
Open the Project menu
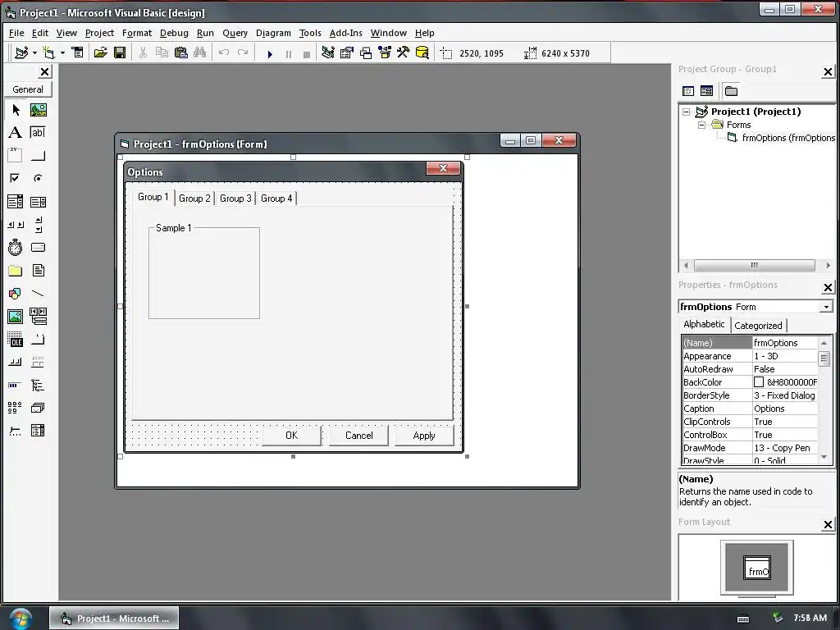point(99,33)
